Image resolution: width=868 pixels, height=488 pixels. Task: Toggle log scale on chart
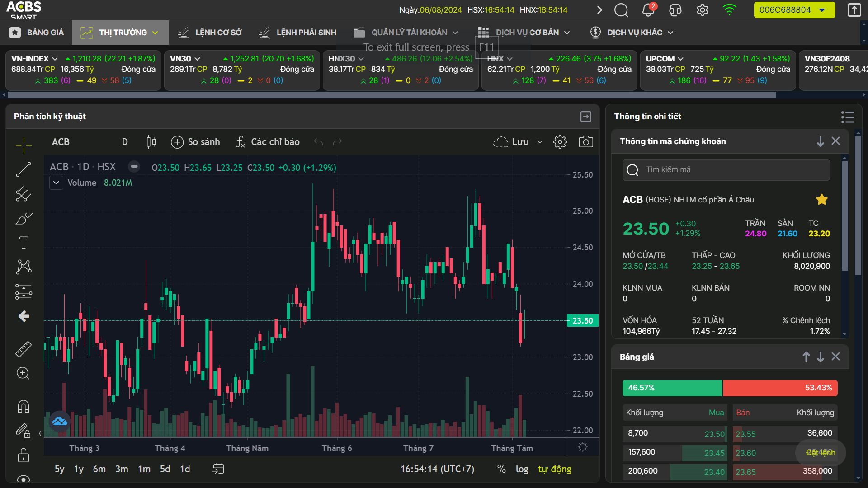[522, 469]
